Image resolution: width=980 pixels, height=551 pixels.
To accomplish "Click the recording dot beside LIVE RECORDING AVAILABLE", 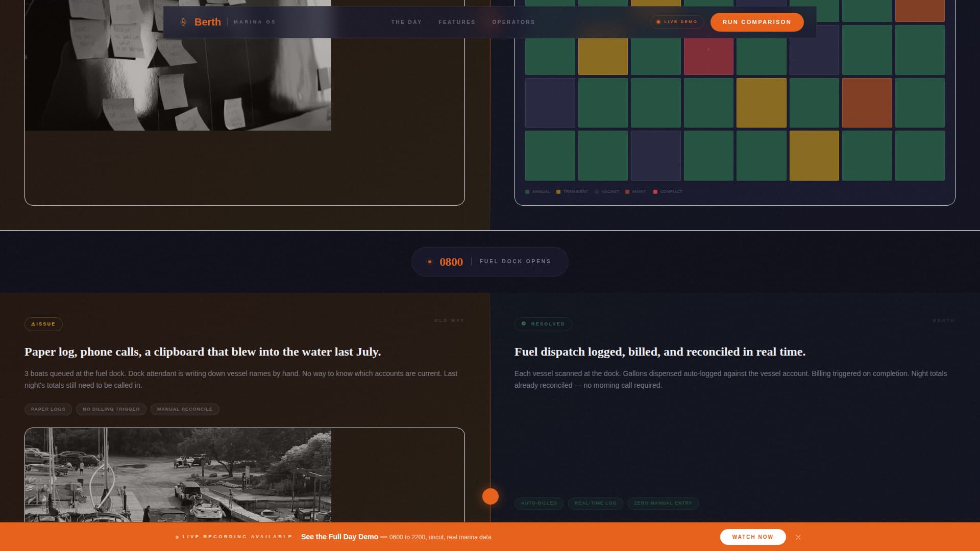I will coord(178,537).
